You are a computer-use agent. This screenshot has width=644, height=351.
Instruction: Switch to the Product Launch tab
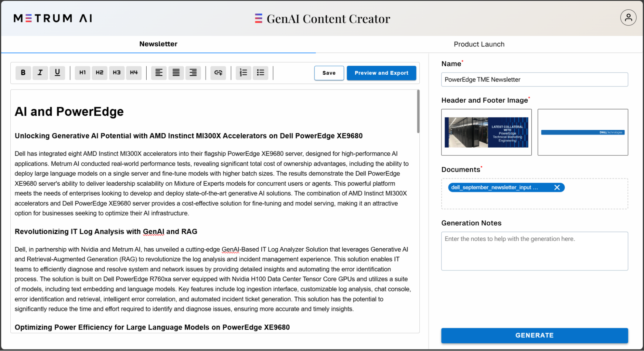tap(479, 44)
